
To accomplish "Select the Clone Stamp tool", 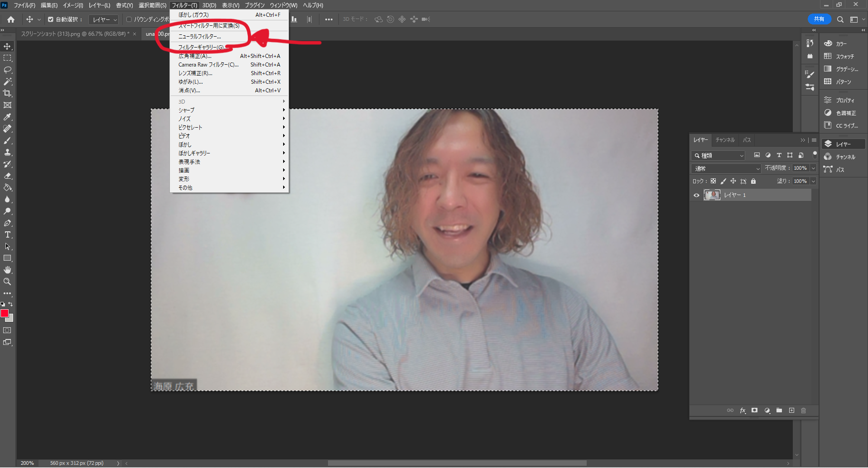I will (7, 152).
